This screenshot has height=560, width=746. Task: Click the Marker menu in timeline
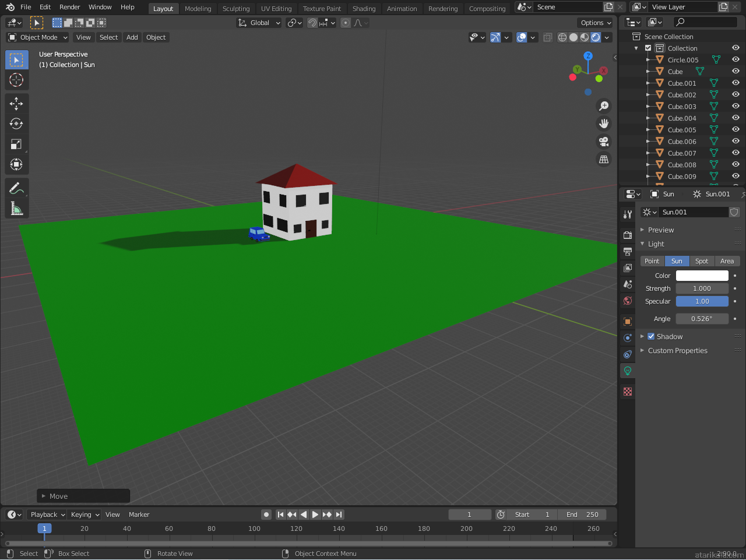click(x=139, y=515)
